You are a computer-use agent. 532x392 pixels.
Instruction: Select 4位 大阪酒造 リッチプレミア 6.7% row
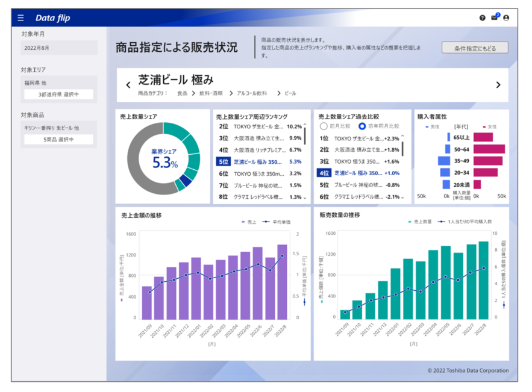260,150
